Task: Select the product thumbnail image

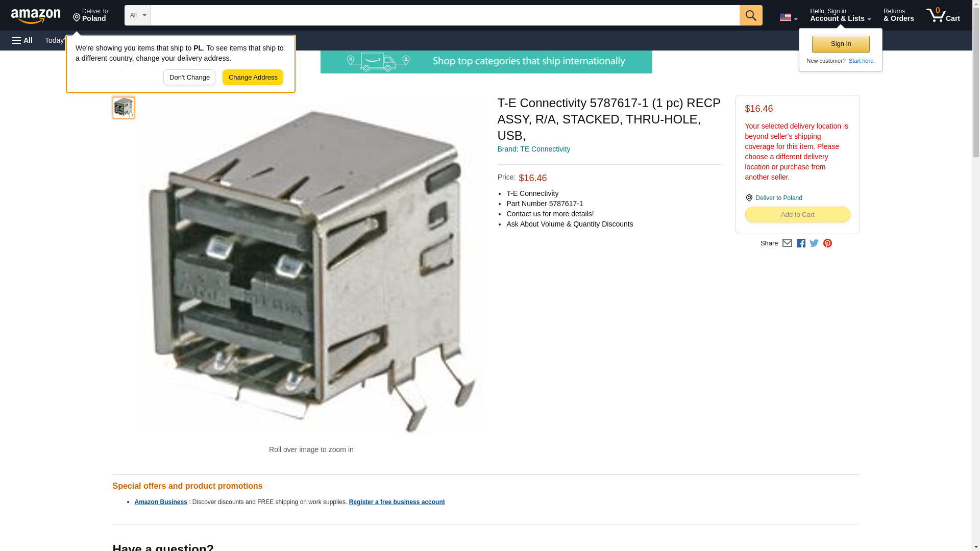Action: pyautogui.click(x=124, y=108)
